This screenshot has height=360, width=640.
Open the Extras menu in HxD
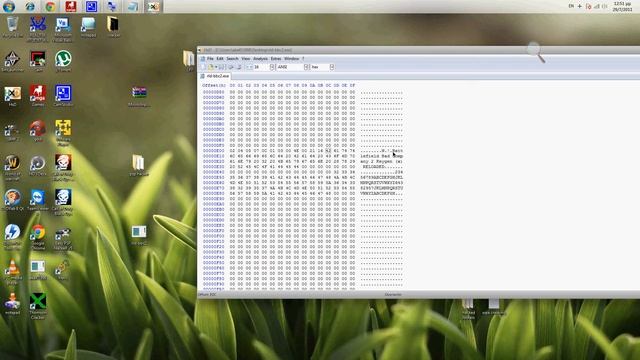[x=276, y=59]
